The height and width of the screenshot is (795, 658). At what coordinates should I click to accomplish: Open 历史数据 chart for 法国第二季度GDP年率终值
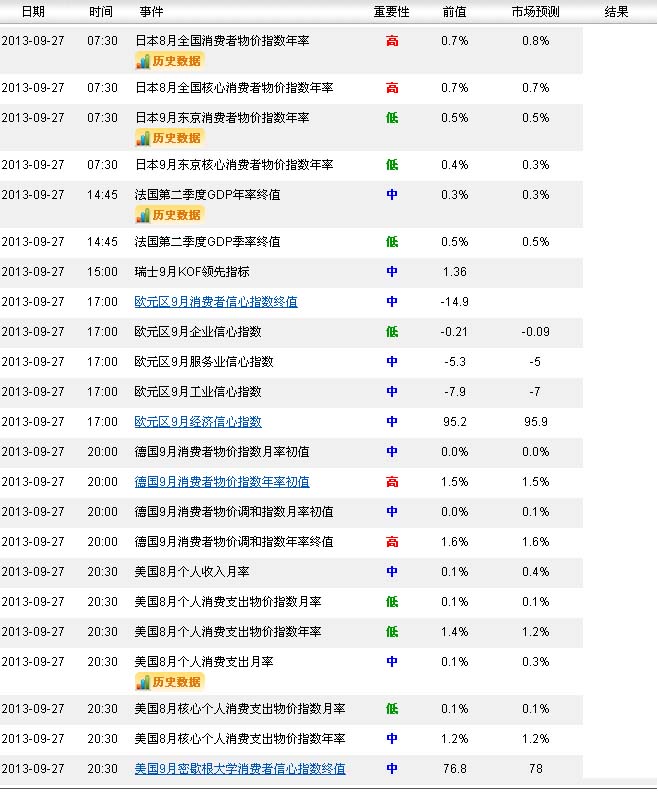170,215
